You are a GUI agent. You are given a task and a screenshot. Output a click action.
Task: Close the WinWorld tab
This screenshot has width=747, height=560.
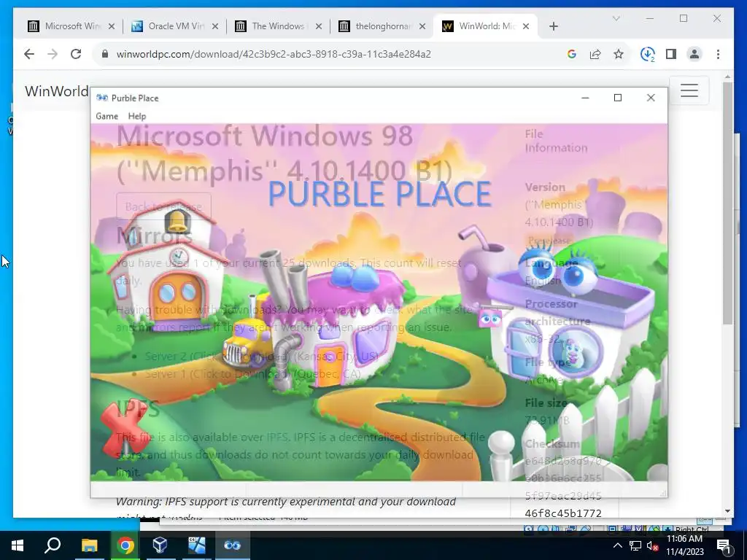[x=526, y=26]
